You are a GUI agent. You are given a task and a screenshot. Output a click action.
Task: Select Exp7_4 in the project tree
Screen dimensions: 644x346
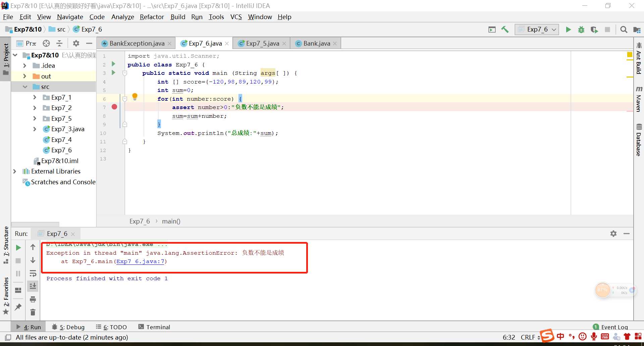[x=61, y=140]
